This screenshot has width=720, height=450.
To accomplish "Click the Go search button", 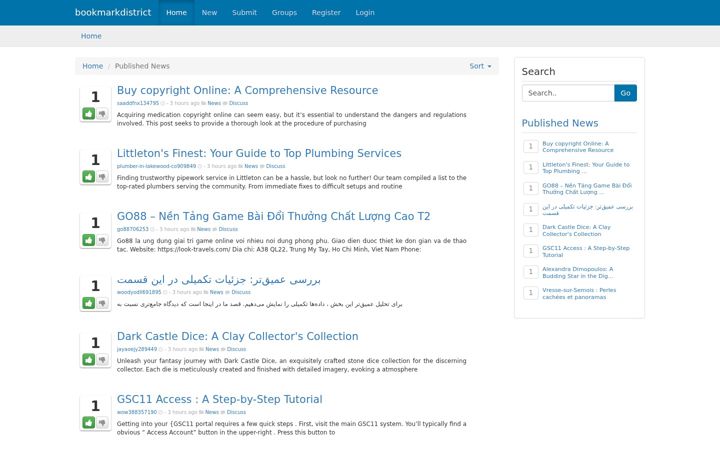I will [625, 93].
